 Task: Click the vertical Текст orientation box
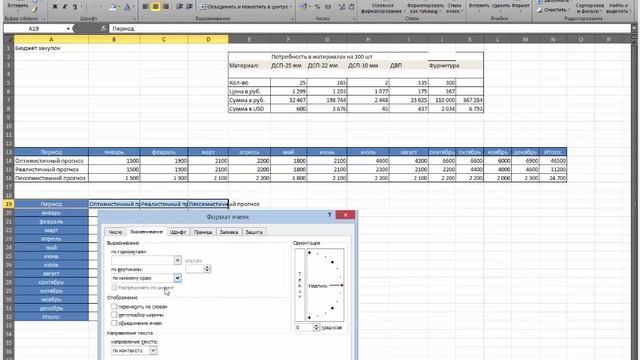[300, 285]
